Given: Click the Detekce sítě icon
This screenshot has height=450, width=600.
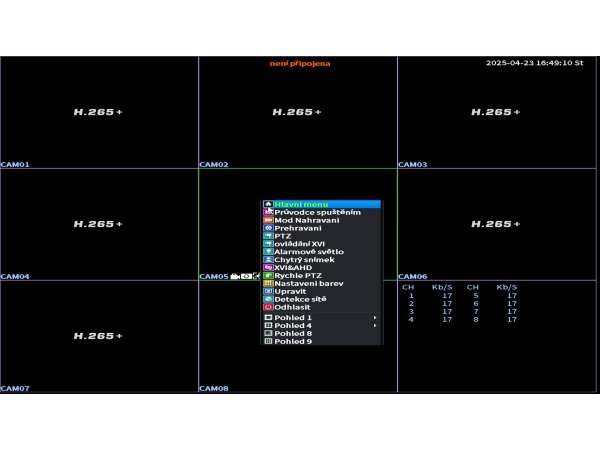Looking at the screenshot, I should point(268,299).
